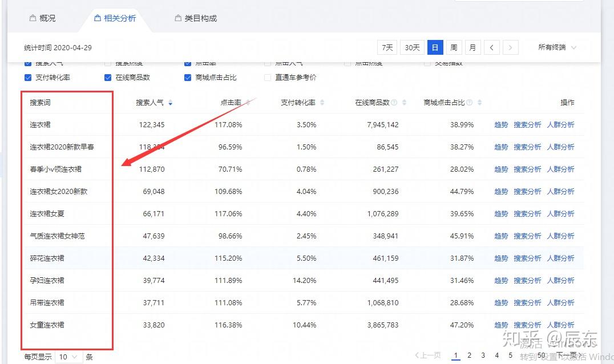Select search term 连衣裙2020新款早春

(62, 147)
